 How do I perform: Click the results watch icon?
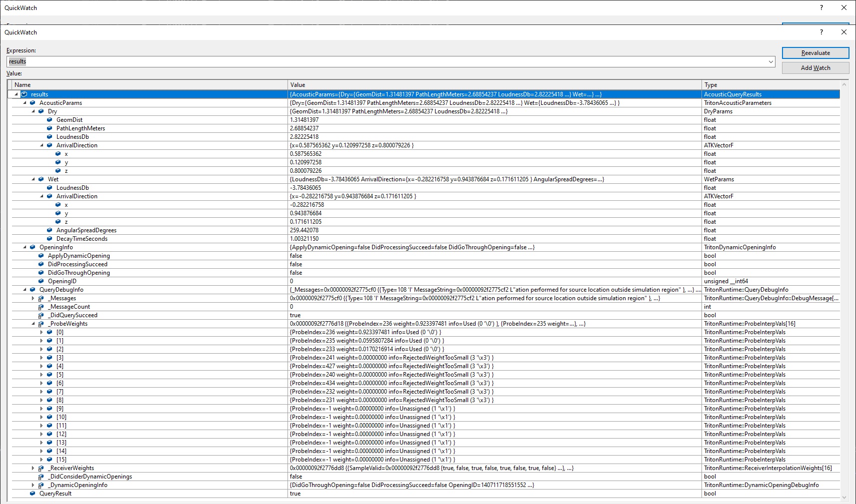tap(24, 94)
